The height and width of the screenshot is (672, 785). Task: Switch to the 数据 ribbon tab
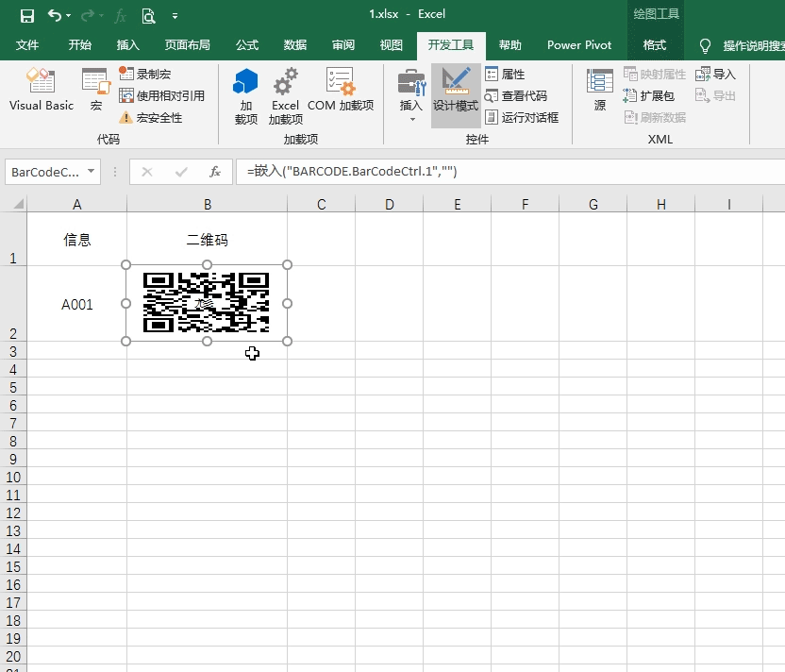[x=295, y=45]
